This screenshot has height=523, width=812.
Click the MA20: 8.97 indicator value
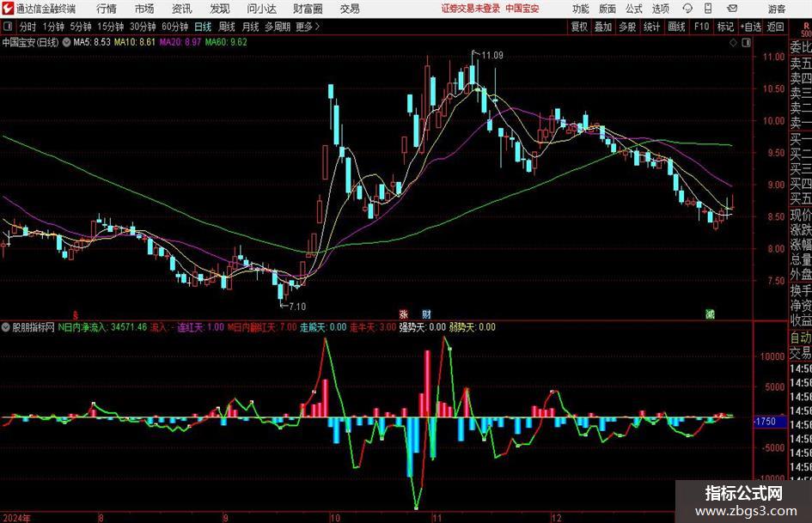(180, 42)
